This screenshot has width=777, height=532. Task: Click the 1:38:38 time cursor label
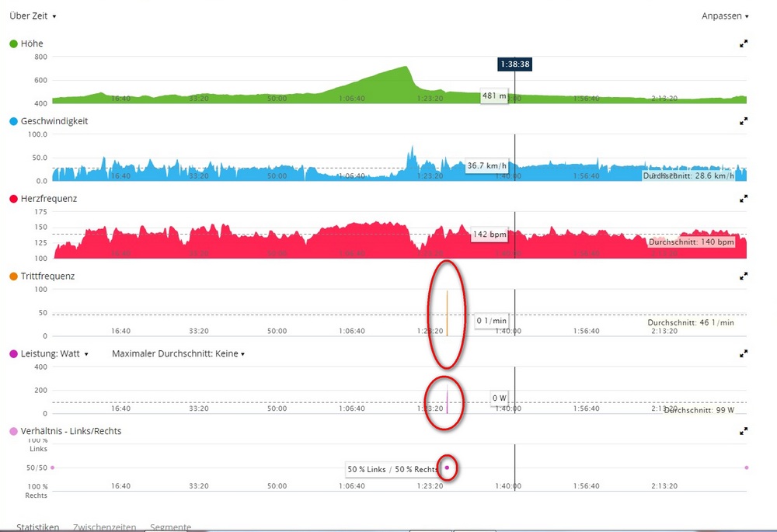514,64
